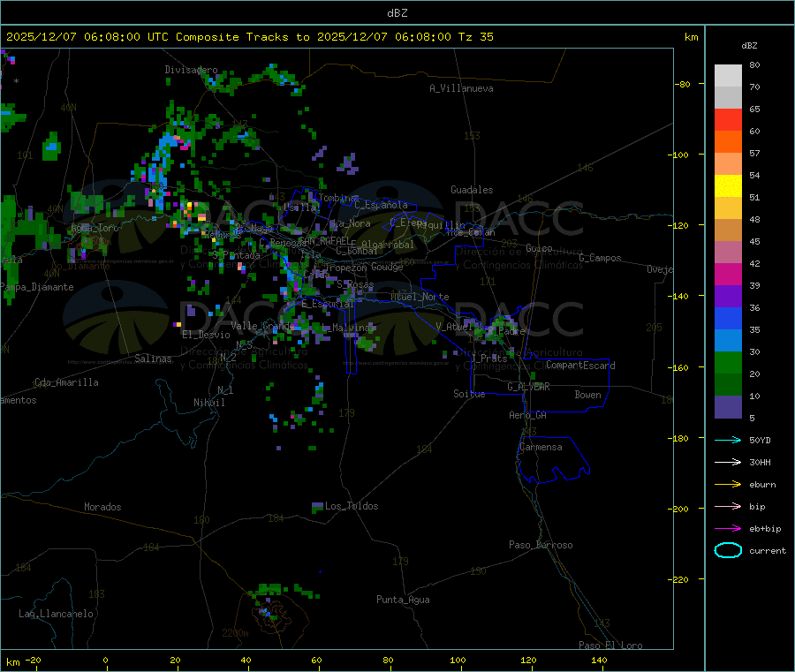The width and height of the screenshot is (795, 672).
Task: Click the '-160' tick on the right axis
Action: [x=680, y=367]
